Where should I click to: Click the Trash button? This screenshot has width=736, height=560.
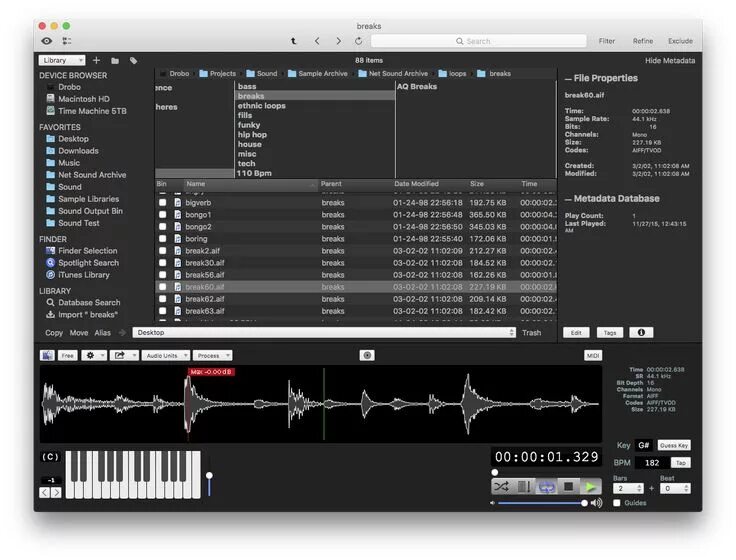click(x=531, y=333)
